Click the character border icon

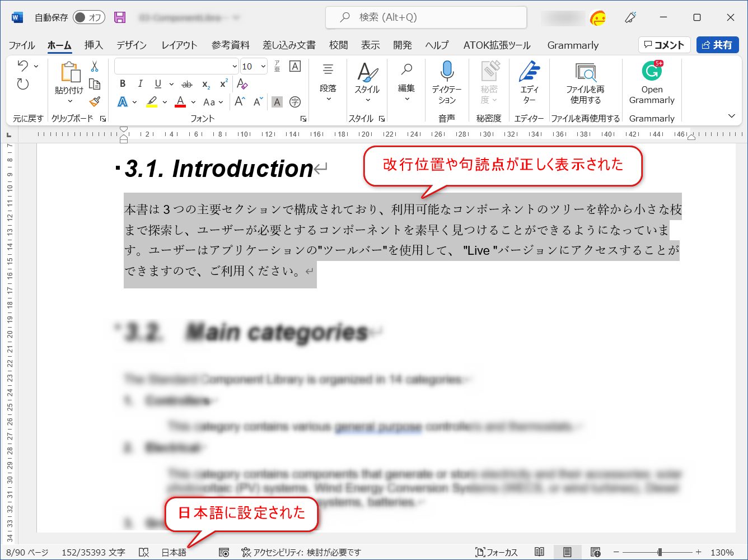click(295, 66)
